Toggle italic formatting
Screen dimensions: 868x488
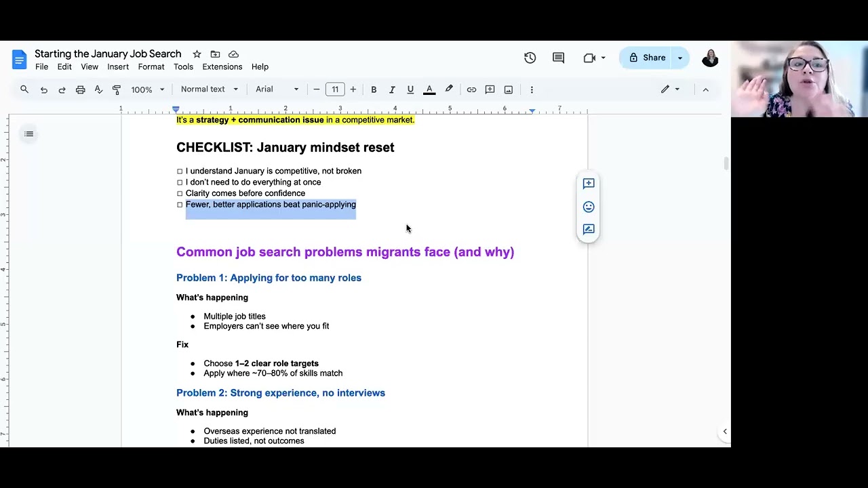pyautogui.click(x=392, y=89)
